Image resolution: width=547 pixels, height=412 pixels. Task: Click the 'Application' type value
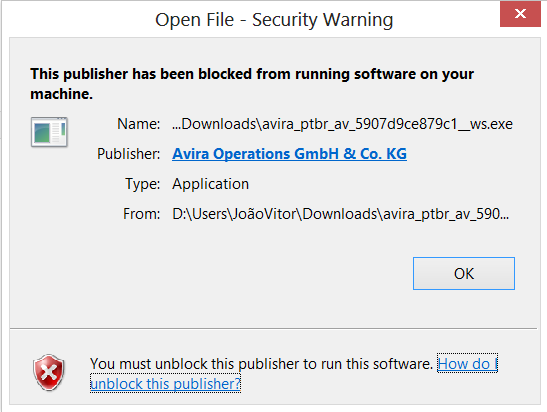coord(210,184)
